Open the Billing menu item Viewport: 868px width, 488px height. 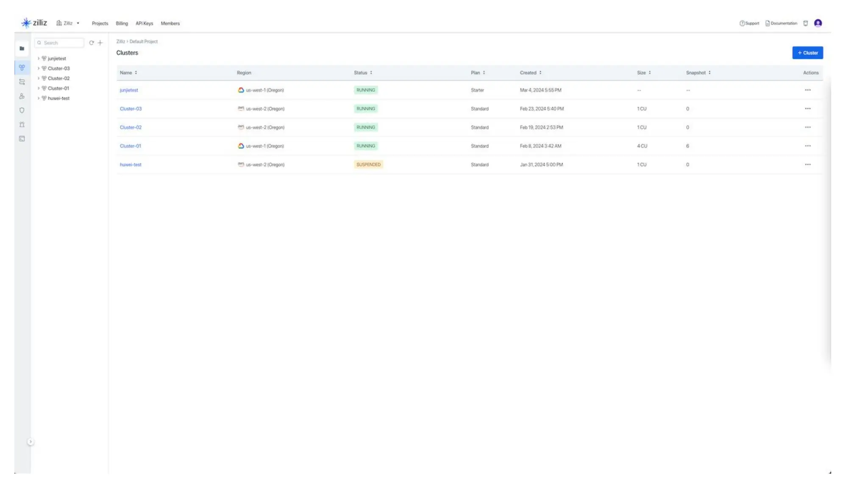[122, 24]
